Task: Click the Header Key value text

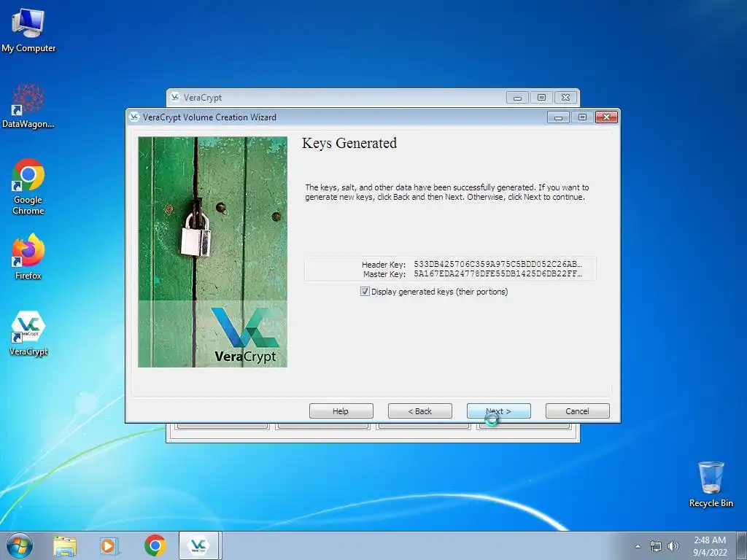Action: click(498, 264)
